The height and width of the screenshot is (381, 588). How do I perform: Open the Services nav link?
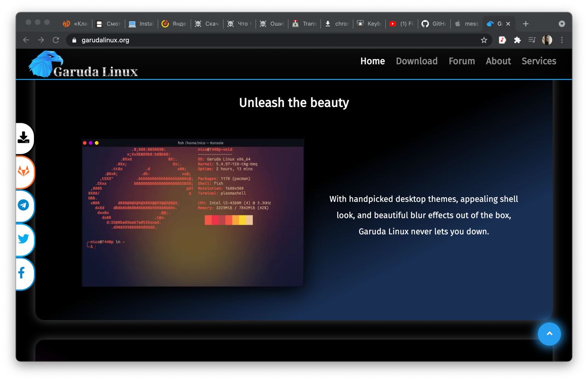[539, 61]
